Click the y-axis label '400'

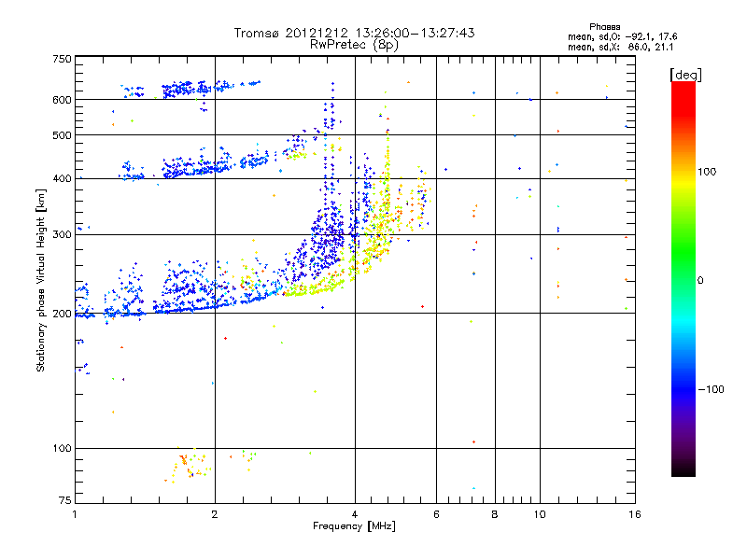click(62, 178)
